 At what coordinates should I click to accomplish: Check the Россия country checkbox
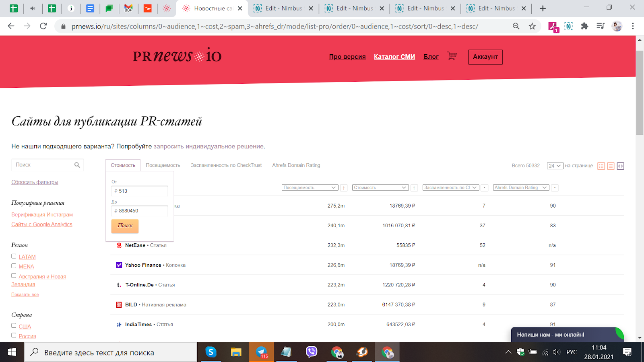[14, 335]
